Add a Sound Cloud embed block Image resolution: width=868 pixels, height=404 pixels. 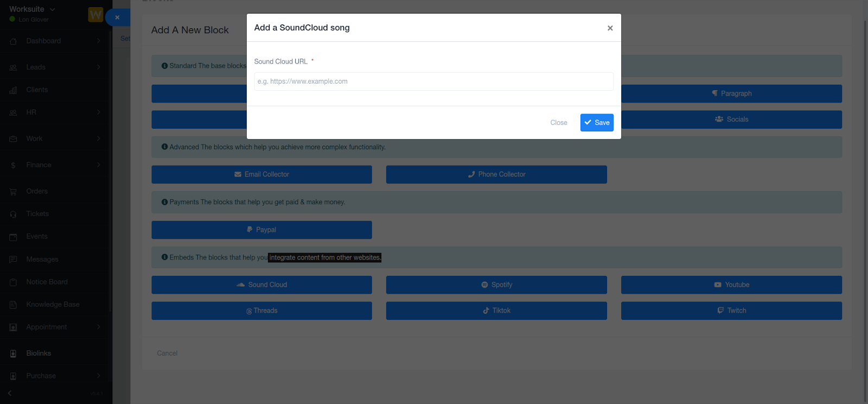pos(261,285)
